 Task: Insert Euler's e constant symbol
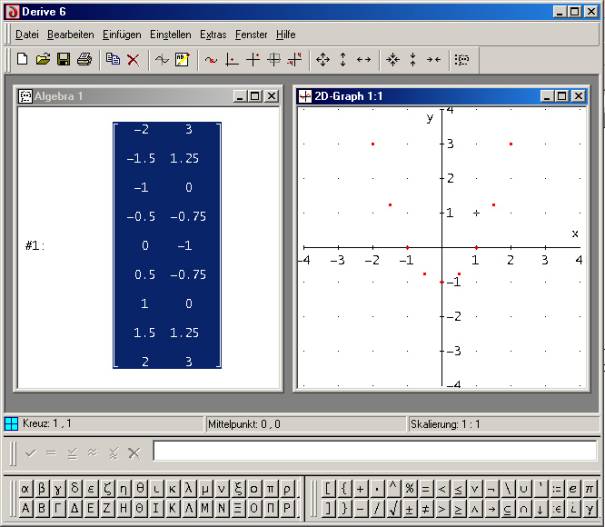tap(573, 489)
